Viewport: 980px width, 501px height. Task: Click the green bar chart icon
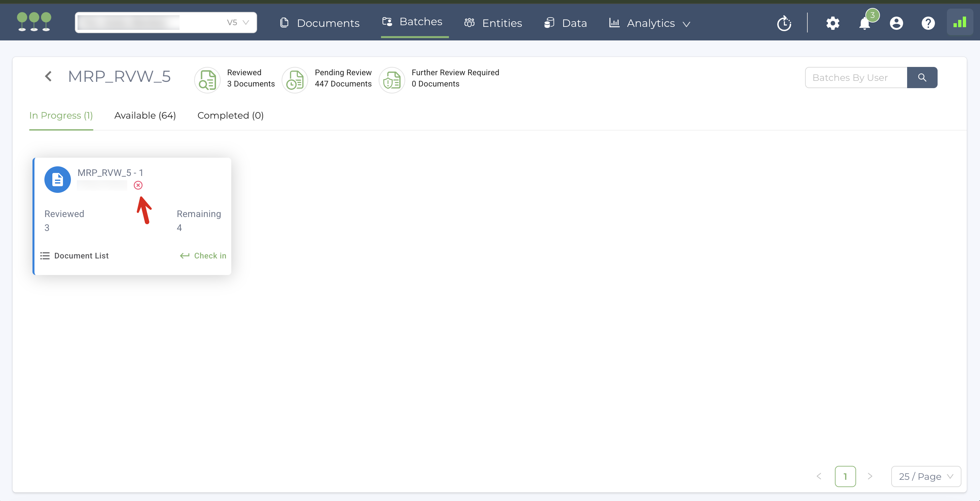(x=959, y=23)
